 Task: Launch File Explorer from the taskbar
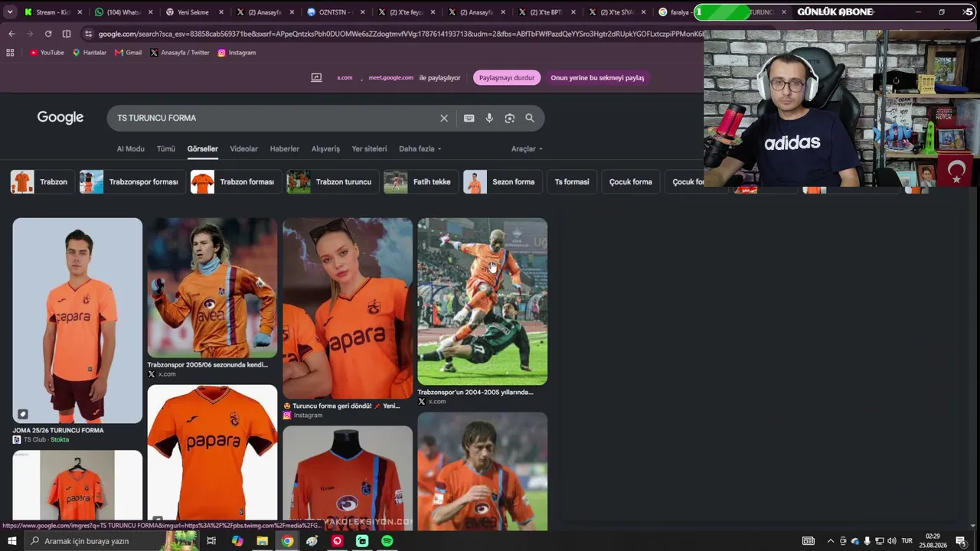click(262, 541)
